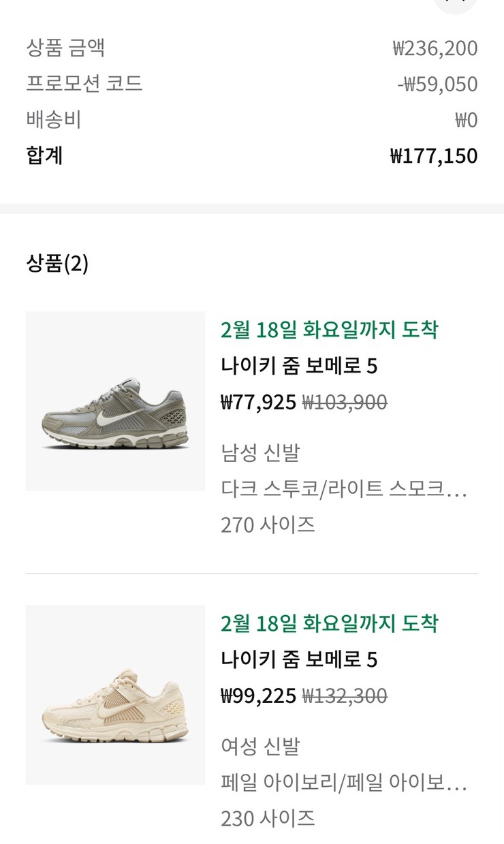Viewport: 504px width, 844px height.
Task: Click the 배송비 shipping fee label
Action: click(54, 120)
